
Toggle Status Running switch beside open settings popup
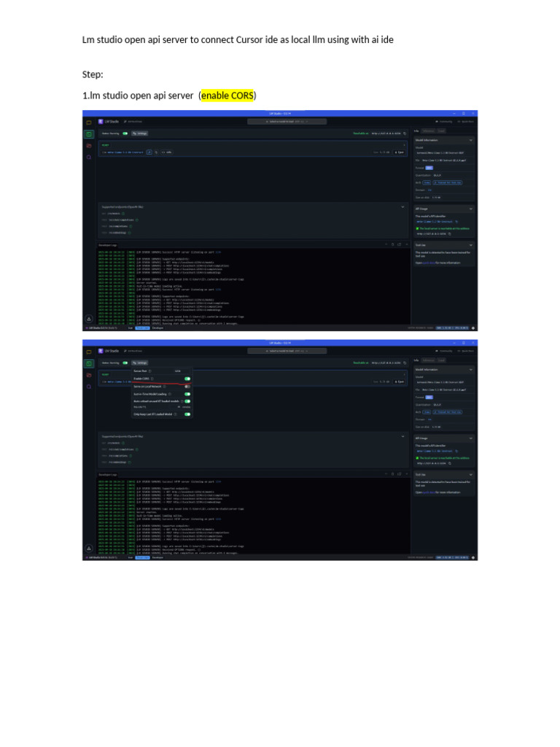tap(125, 363)
